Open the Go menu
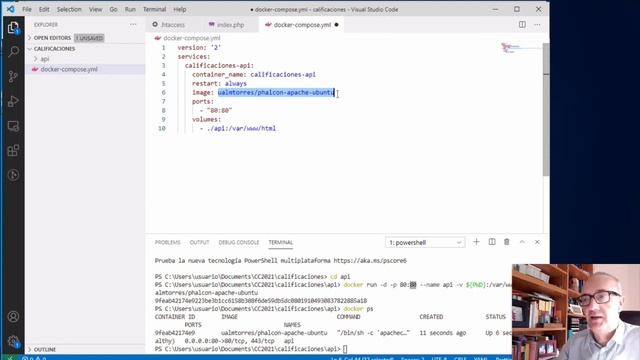The width and height of the screenshot is (640, 360). point(113,9)
